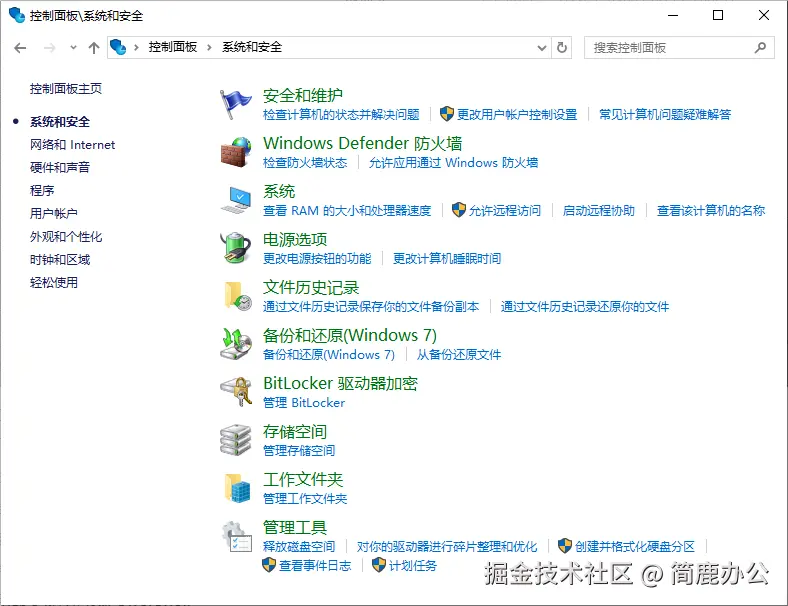The height and width of the screenshot is (606, 788).
Task: Click the shield icon beside 查看事件日志
Action: click(x=269, y=565)
